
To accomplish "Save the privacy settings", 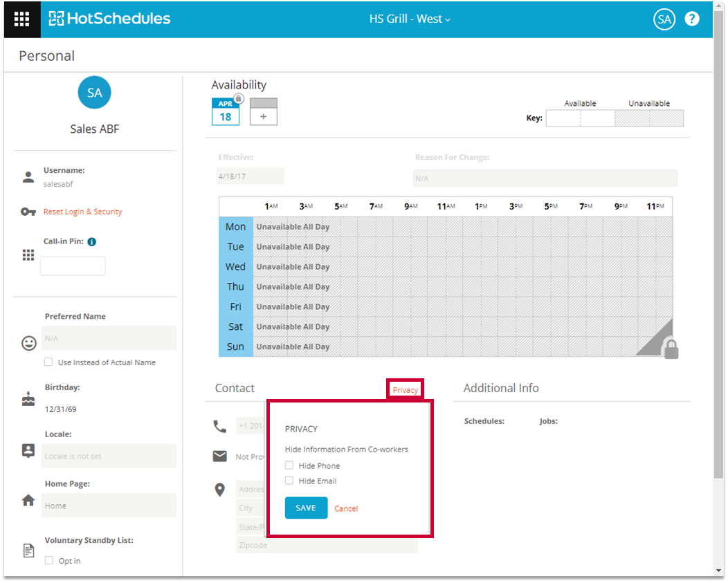I will [306, 508].
